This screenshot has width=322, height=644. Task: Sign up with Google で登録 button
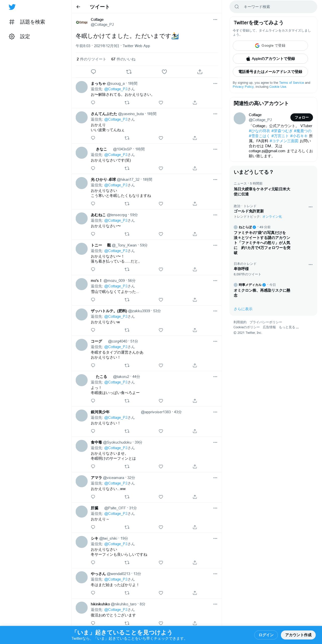pyautogui.click(x=270, y=46)
